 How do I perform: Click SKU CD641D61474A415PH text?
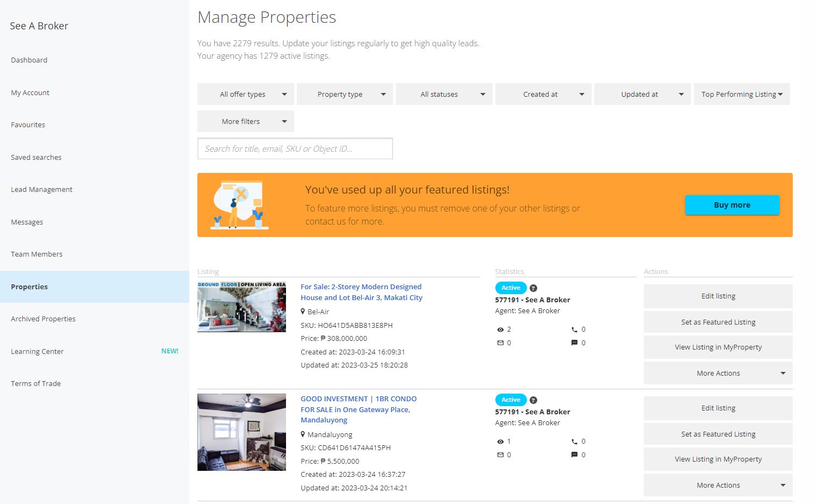pos(346,448)
